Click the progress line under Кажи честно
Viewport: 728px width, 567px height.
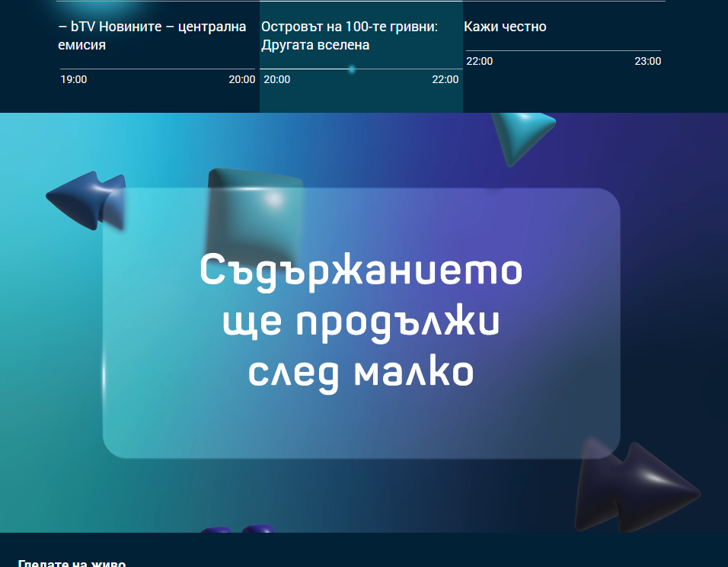(564, 51)
